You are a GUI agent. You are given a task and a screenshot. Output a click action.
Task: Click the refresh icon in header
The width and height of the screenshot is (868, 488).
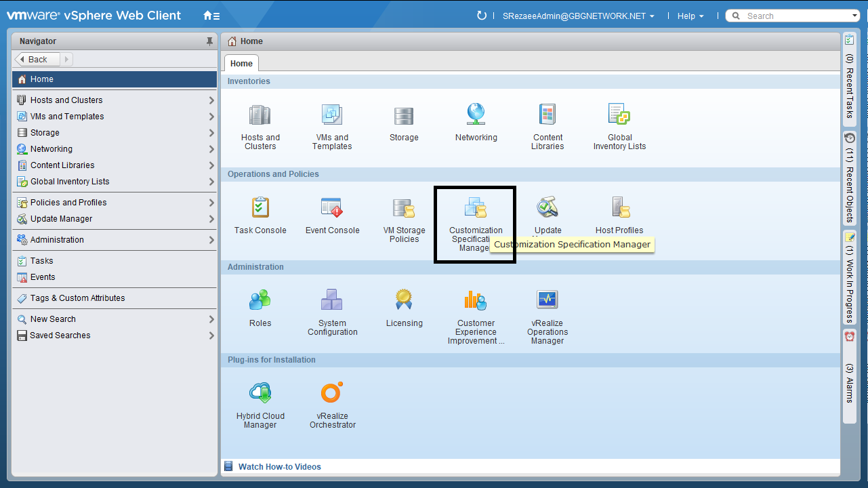point(482,16)
